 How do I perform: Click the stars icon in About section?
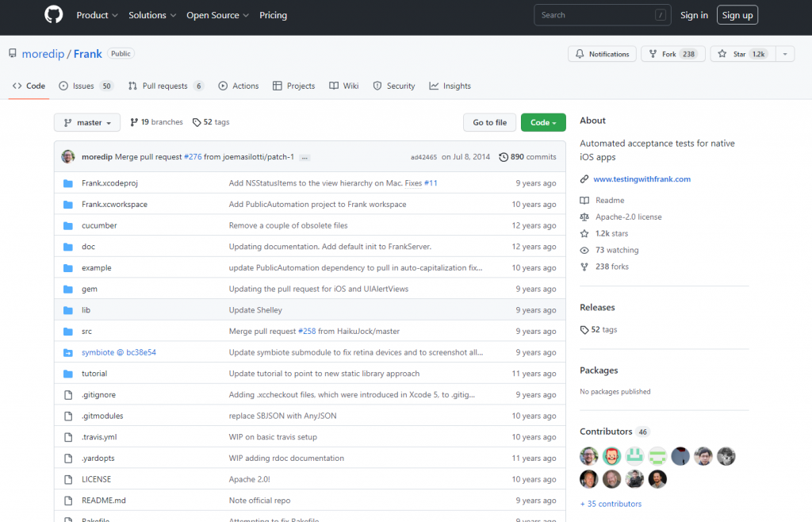pos(584,233)
